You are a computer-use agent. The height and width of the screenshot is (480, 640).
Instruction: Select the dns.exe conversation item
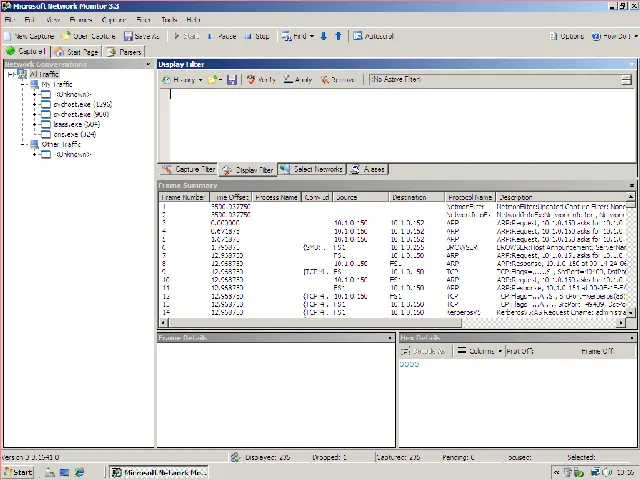click(75, 135)
